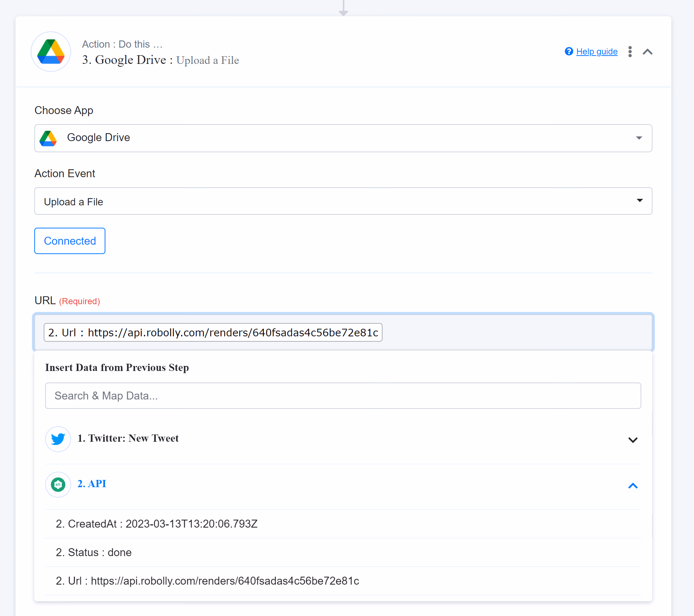The width and height of the screenshot is (694, 616).
Task: Click the green API step icon
Action: click(58, 484)
